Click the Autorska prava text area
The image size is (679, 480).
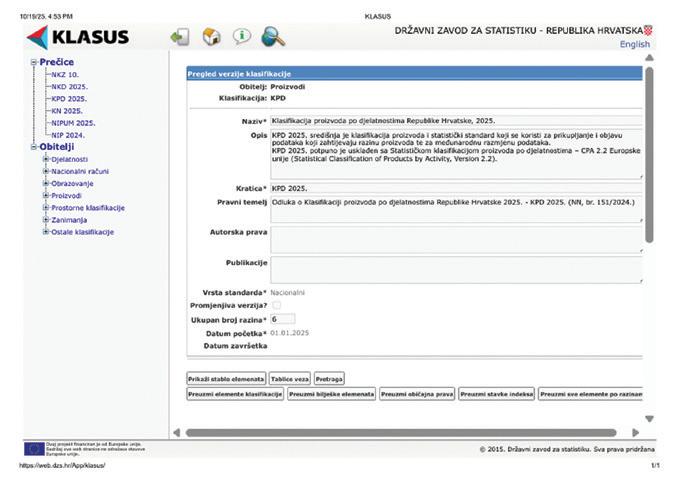(456, 240)
